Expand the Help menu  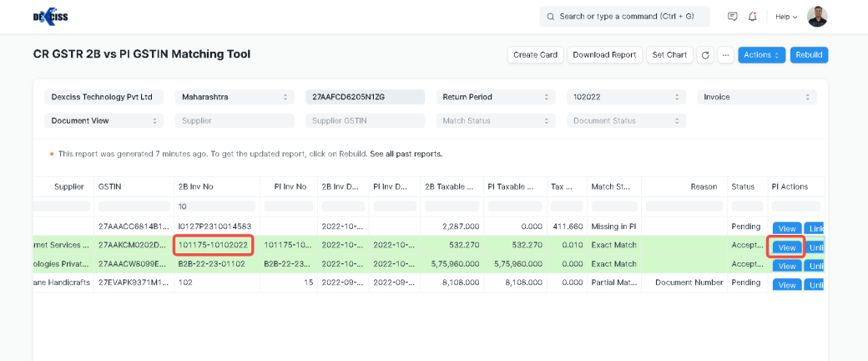[x=786, y=17]
